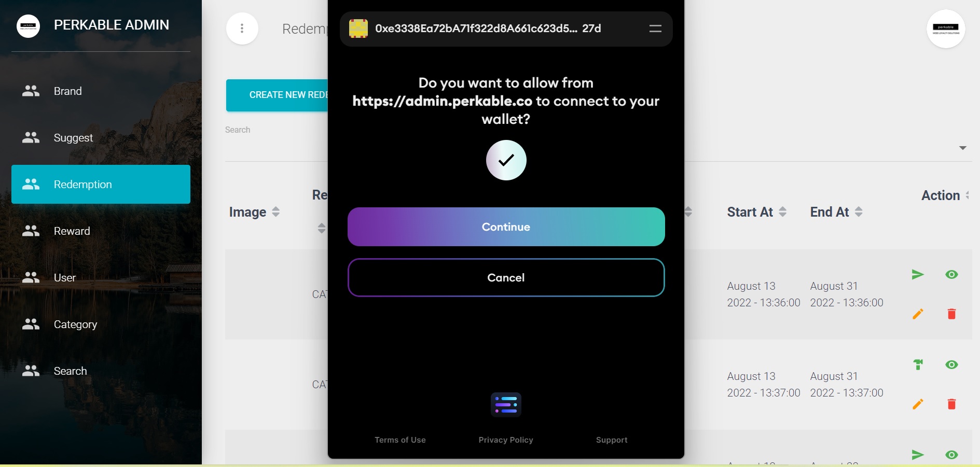This screenshot has height=467, width=980.
Task: Sort table by Start At column
Action: pyautogui.click(x=756, y=212)
